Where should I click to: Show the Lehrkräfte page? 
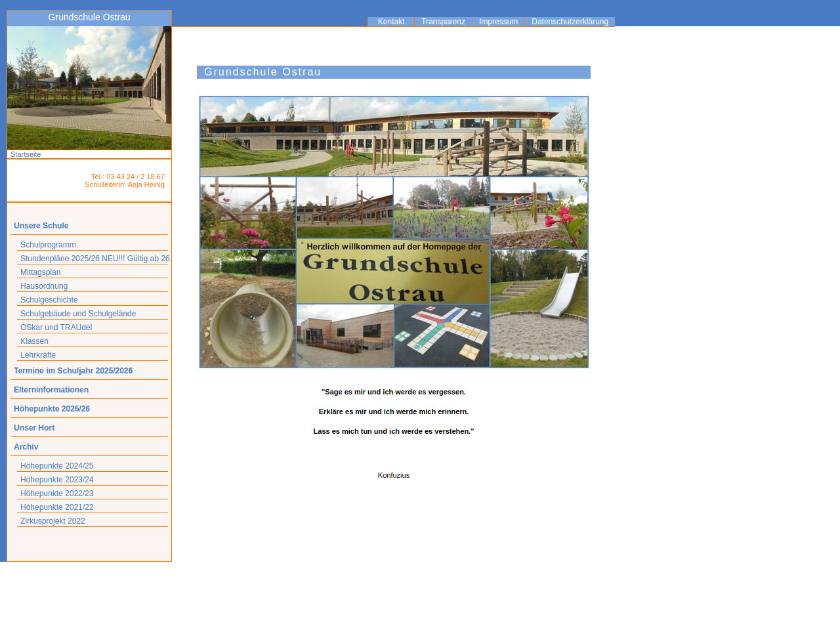point(38,355)
